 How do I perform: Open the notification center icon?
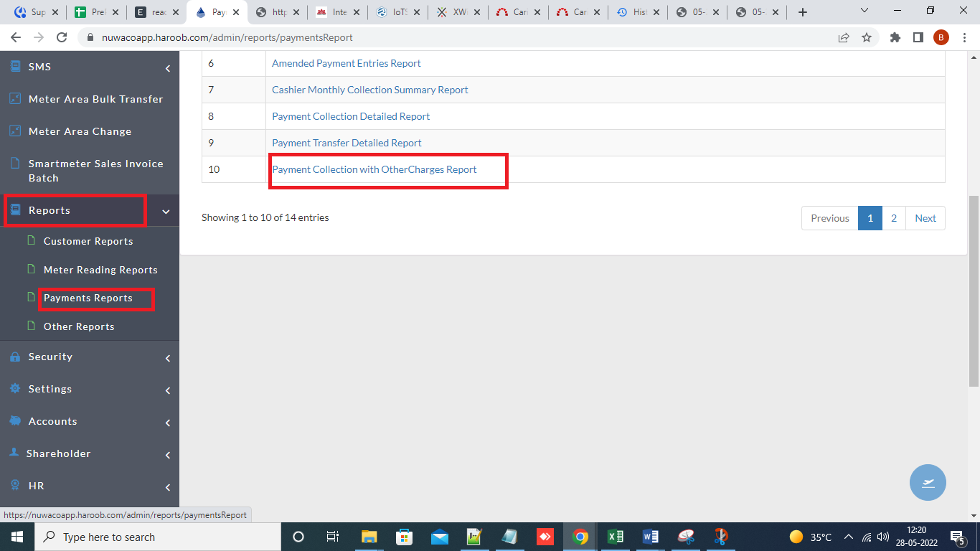coord(957,537)
